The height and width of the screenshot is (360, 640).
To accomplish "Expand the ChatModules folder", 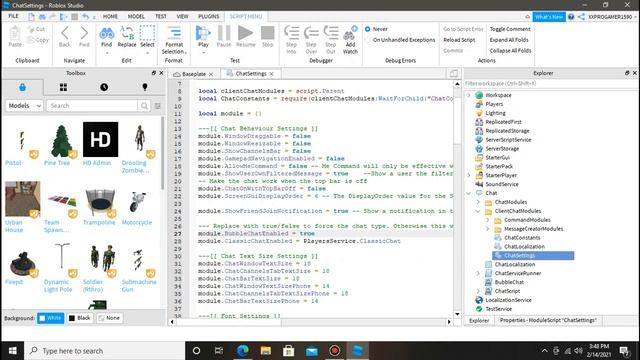I will tap(478, 202).
